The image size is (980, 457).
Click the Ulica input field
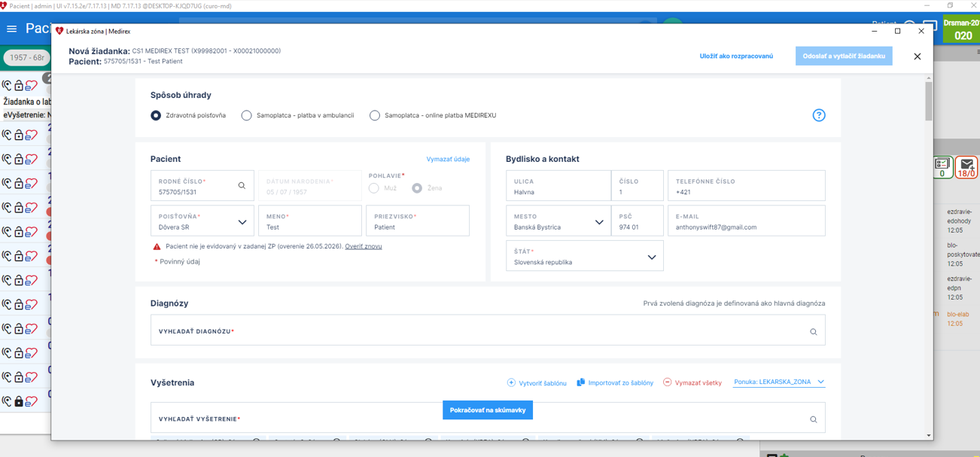point(558,186)
